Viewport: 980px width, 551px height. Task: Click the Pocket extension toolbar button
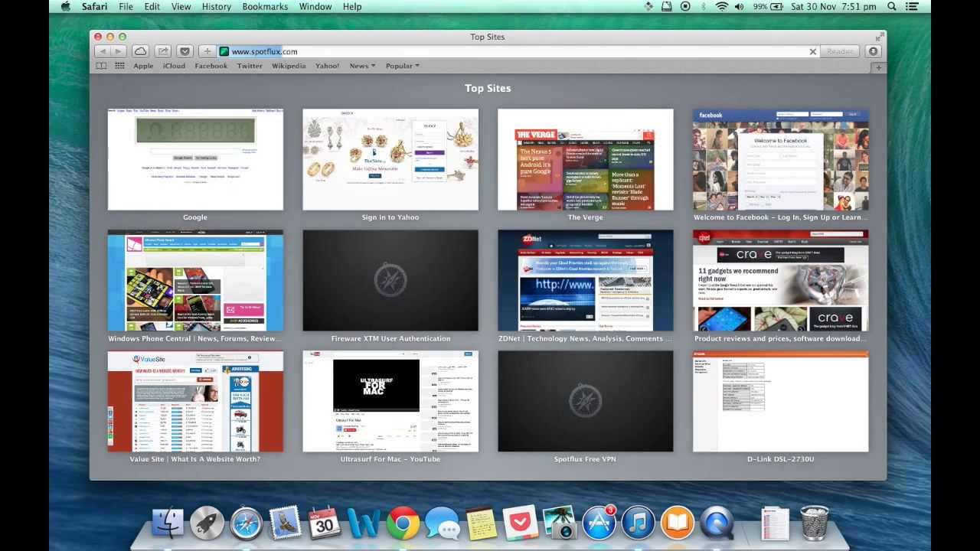[x=185, y=51]
